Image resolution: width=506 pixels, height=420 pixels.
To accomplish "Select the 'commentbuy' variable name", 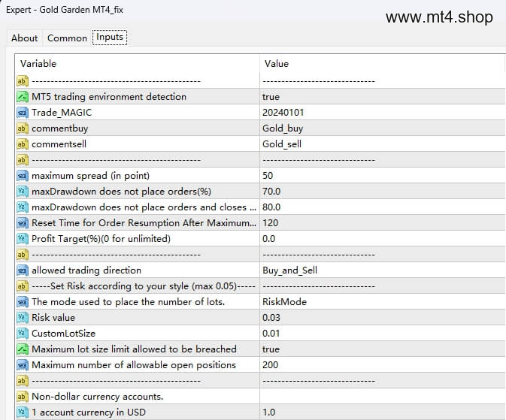I will click(59, 128).
